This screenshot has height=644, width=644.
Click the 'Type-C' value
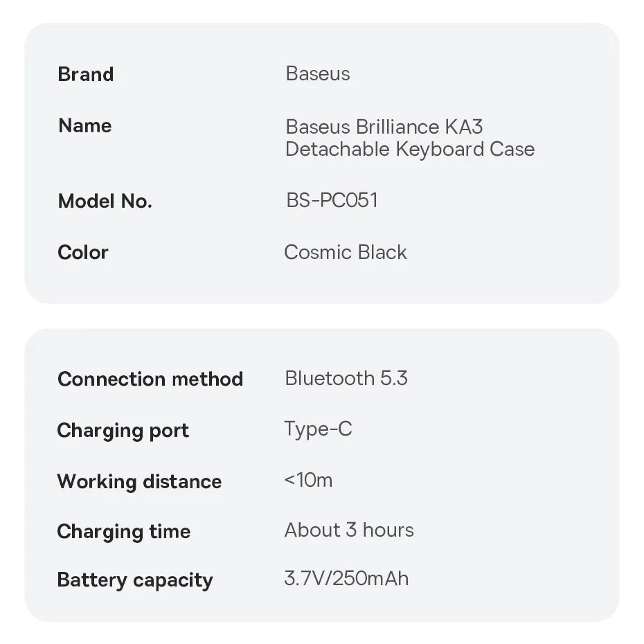(318, 429)
